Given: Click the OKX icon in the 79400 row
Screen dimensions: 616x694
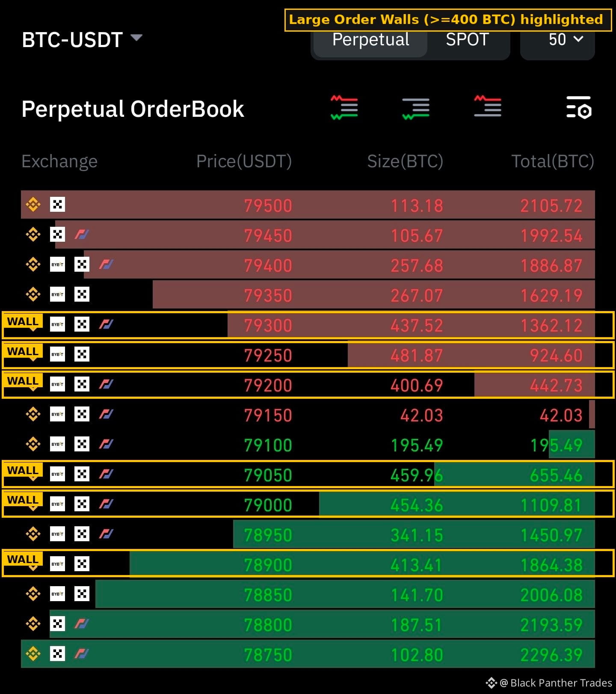Looking at the screenshot, I should pyautogui.click(x=82, y=264).
